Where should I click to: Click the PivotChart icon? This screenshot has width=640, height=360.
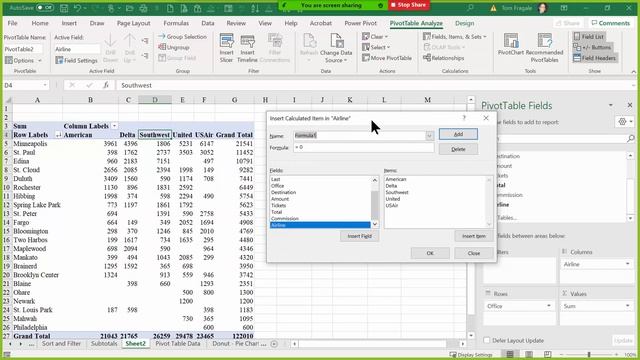pyautogui.click(x=510, y=45)
